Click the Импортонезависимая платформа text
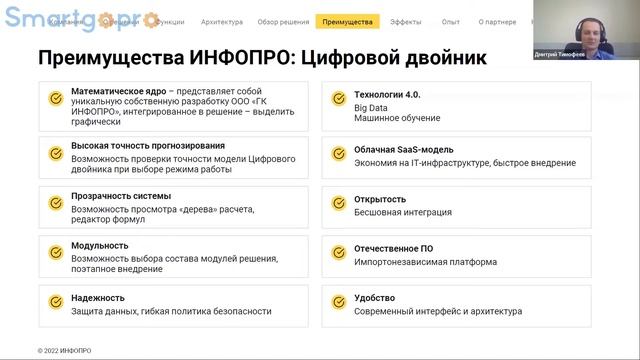 click(425, 262)
